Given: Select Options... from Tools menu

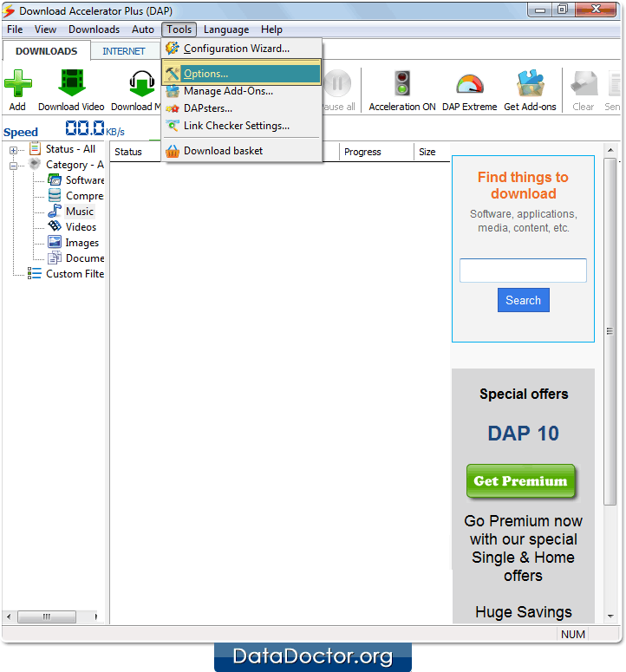Looking at the screenshot, I should [x=242, y=74].
